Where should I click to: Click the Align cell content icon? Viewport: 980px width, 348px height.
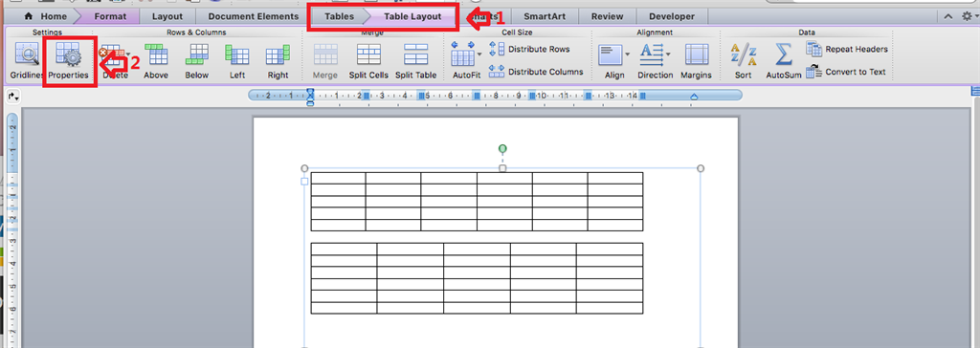pyautogui.click(x=611, y=55)
